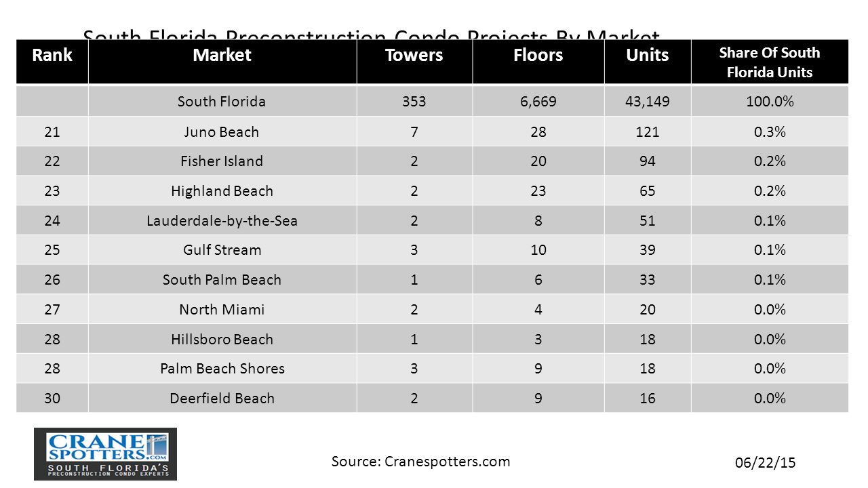Click the 06/22/15 date text
868x488 pixels.
766,463
